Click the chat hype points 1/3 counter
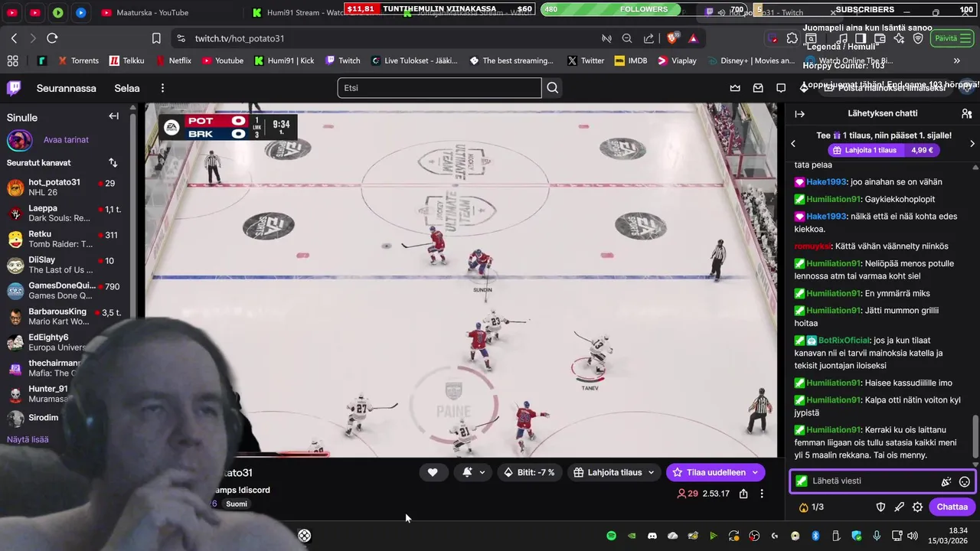 coord(812,507)
